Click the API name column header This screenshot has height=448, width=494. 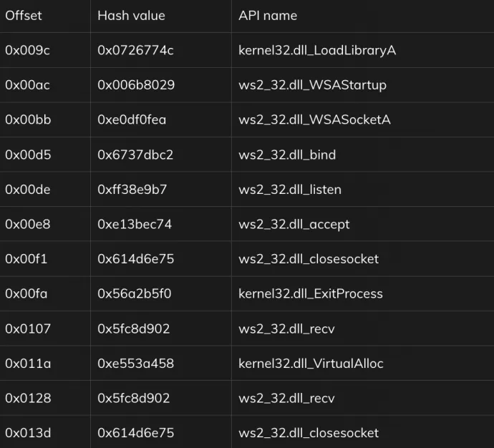268,16
